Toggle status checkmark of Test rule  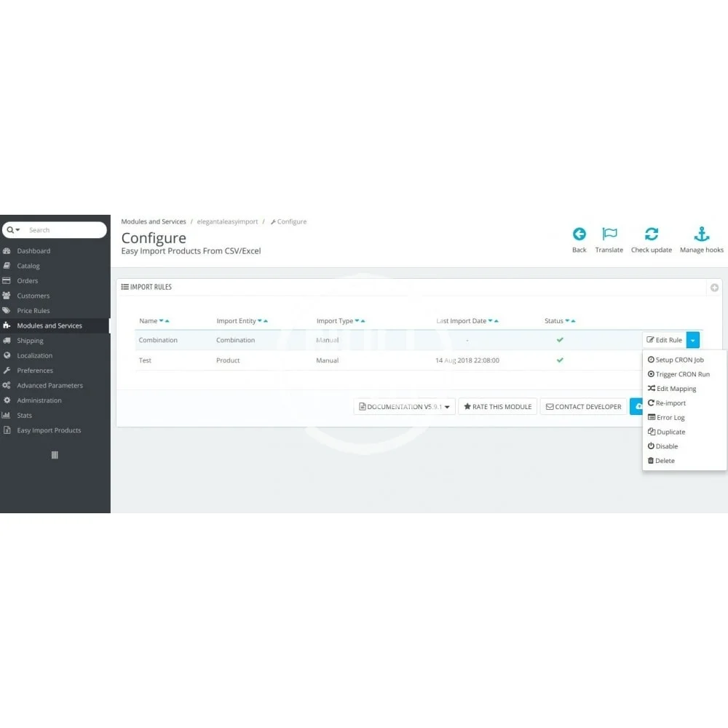point(560,360)
